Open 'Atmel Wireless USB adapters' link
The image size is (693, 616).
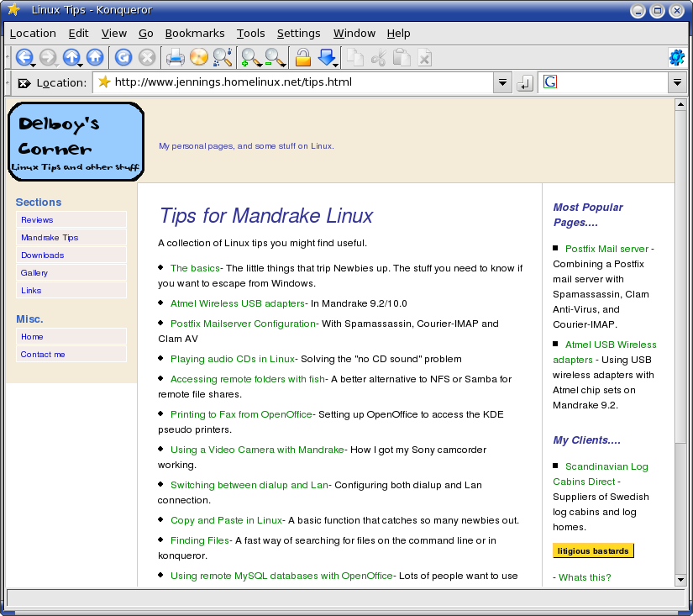pos(238,303)
